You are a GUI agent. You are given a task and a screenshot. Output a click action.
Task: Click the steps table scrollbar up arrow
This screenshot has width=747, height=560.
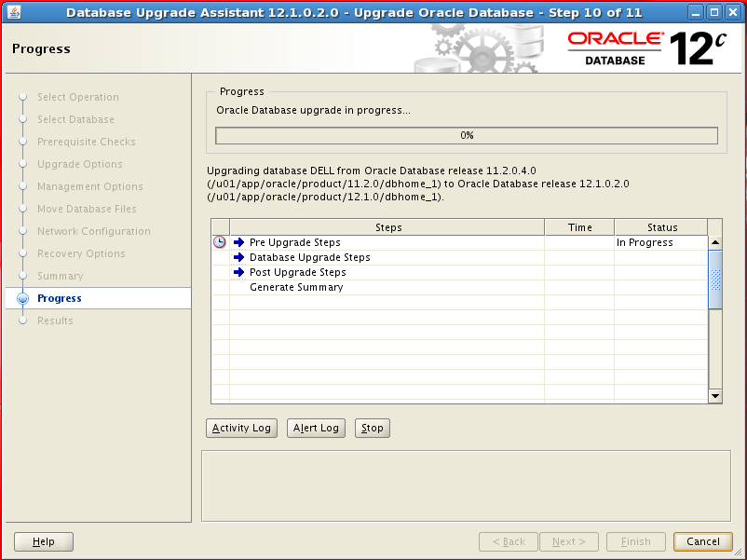pyautogui.click(x=715, y=242)
